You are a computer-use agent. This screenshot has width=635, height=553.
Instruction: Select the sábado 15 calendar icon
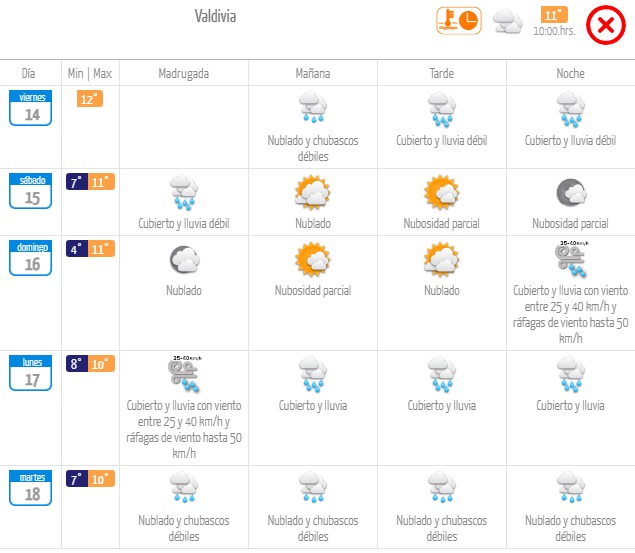30,191
